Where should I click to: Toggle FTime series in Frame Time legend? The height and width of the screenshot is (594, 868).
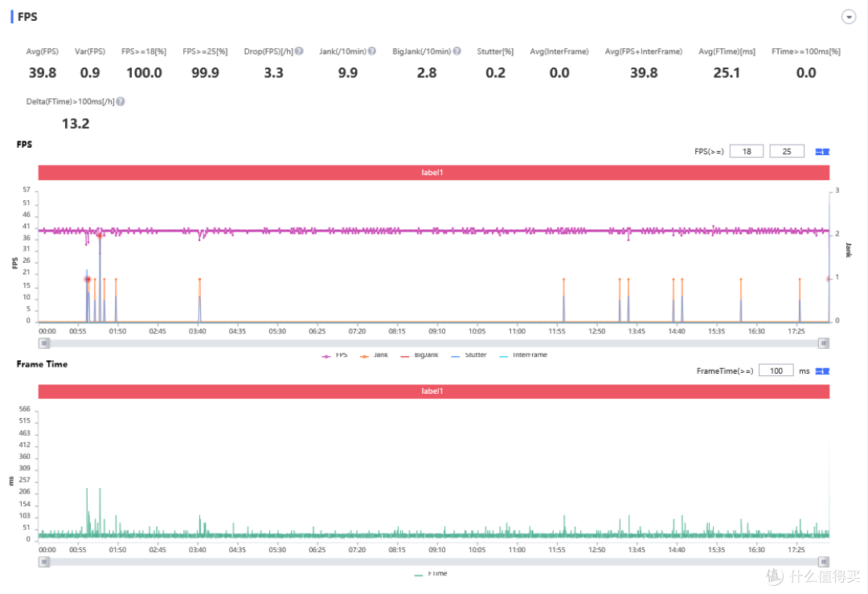430,574
